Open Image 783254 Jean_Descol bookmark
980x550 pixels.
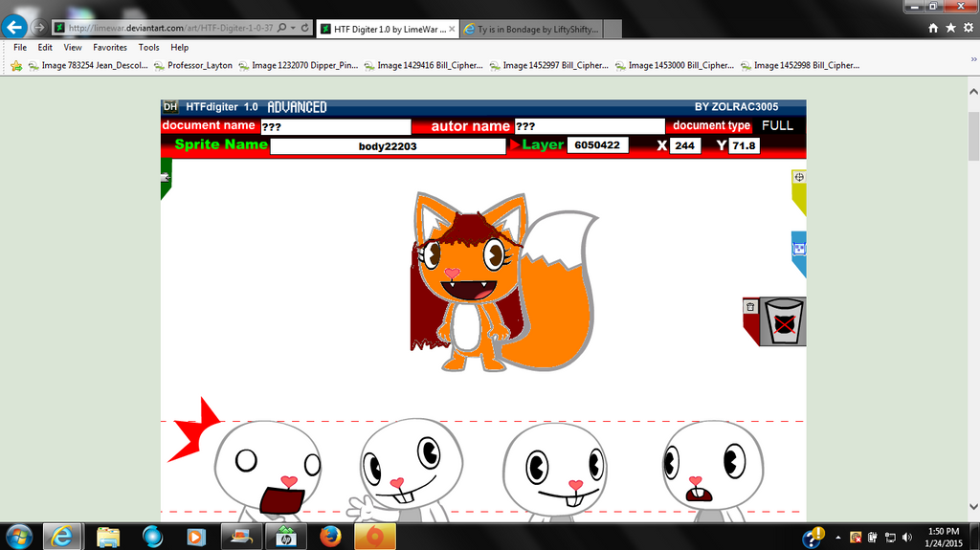click(88, 65)
